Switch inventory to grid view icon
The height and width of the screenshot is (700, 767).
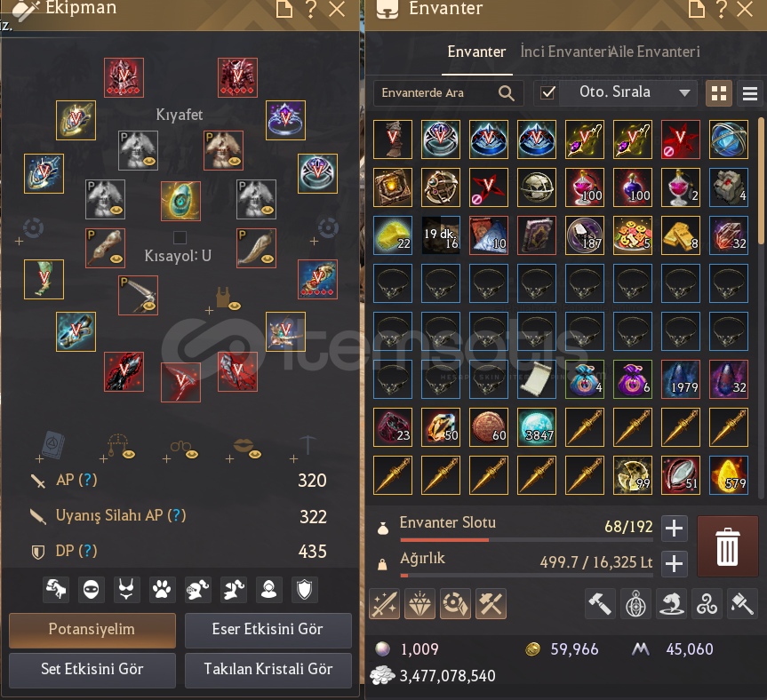(719, 93)
